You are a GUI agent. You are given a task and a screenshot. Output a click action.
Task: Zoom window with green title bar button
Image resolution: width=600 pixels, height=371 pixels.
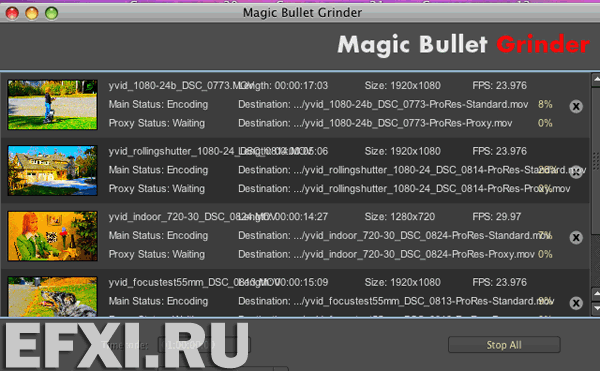51,13
